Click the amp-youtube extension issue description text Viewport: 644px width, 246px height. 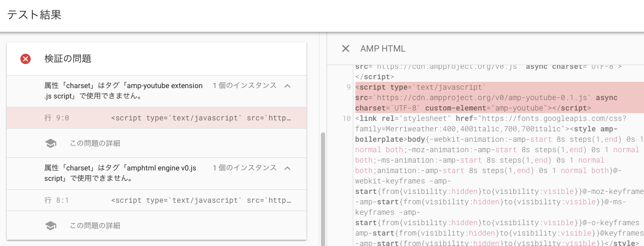click(123, 91)
